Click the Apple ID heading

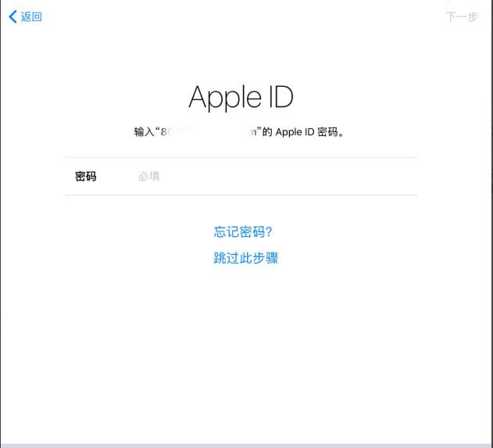[241, 98]
